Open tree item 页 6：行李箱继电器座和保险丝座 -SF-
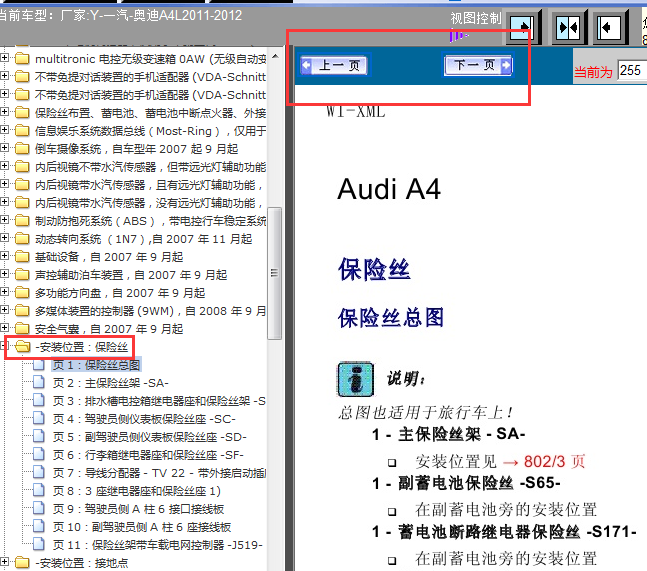Screen dimensions: 647x571 pos(148,455)
